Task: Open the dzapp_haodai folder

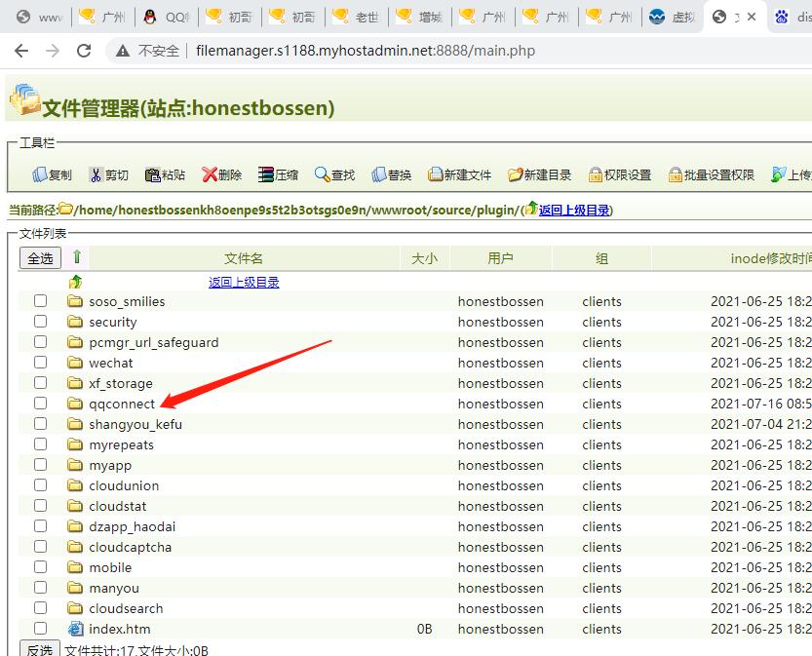Action: pyautogui.click(x=132, y=526)
